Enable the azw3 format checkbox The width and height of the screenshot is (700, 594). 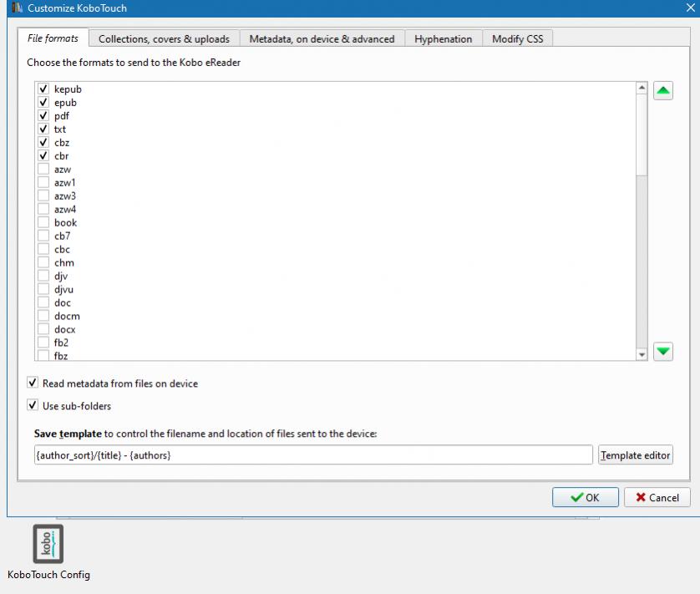[x=43, y=195]
